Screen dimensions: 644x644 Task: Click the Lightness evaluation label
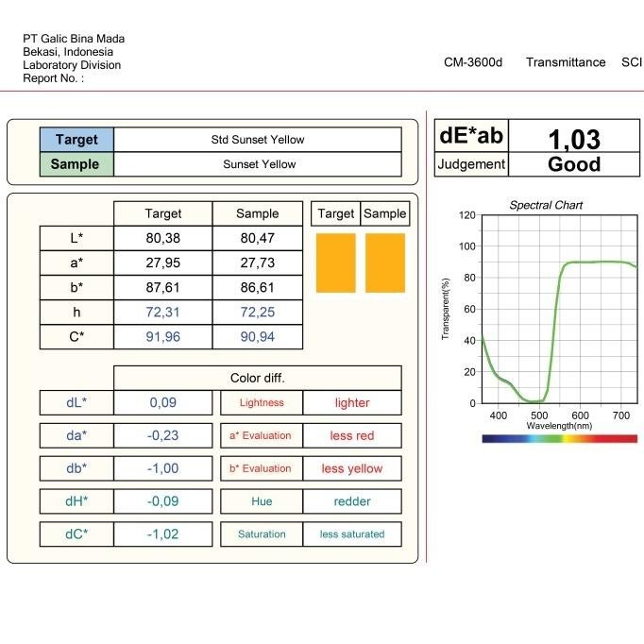(262, 403)
